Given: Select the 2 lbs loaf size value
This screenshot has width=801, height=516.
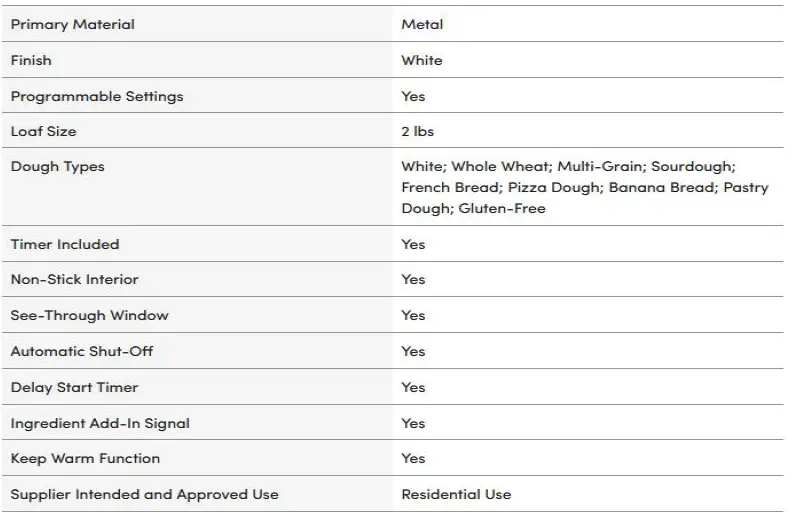Looking at the screenshot, I should [x=418, y=131].
